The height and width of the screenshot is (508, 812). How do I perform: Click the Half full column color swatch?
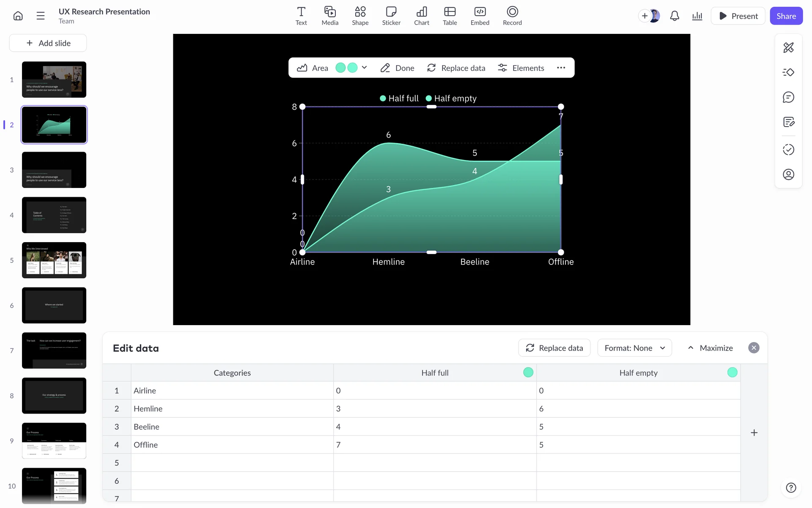point(528,373)
